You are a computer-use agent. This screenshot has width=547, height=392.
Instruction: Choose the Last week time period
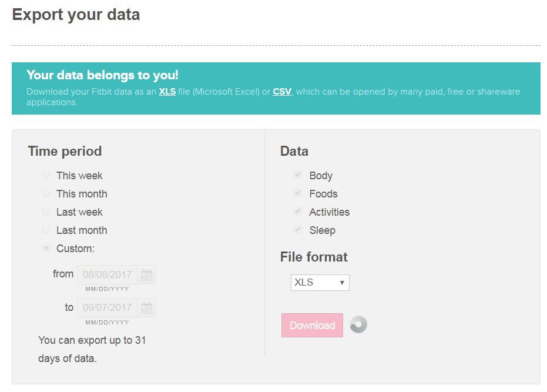(x=46, y=212)
